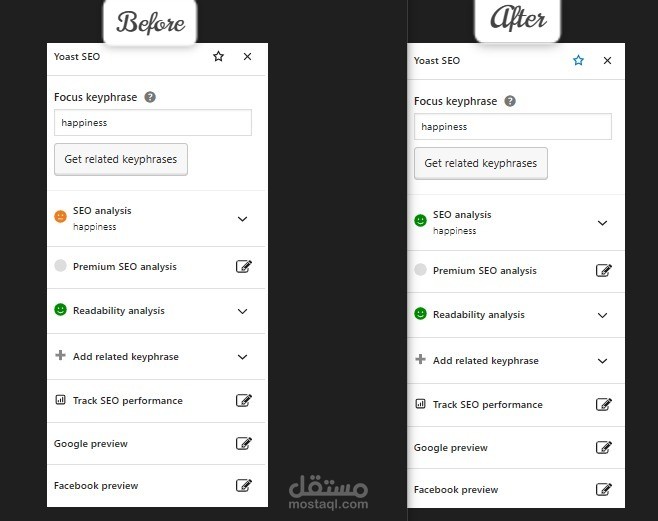Expand the Readability analysis chevron in After panel
The height and width of the screenshot is (521, 658).
[x=602, y=315]
